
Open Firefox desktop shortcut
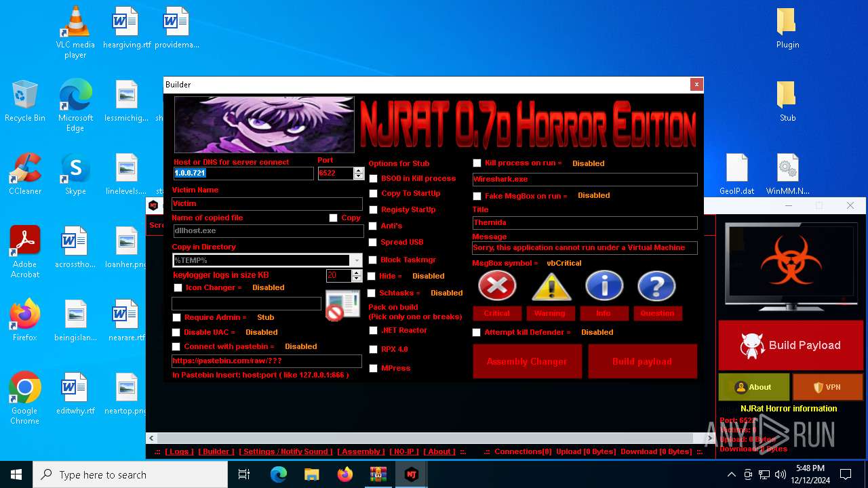[25, 321]
